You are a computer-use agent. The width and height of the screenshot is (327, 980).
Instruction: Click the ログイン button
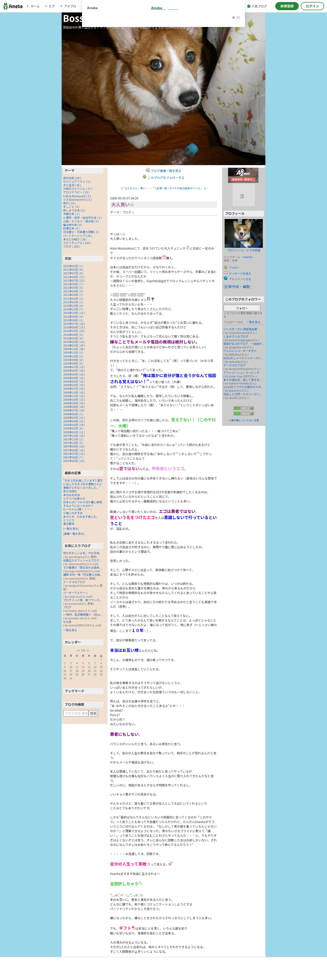click(312, 6)
